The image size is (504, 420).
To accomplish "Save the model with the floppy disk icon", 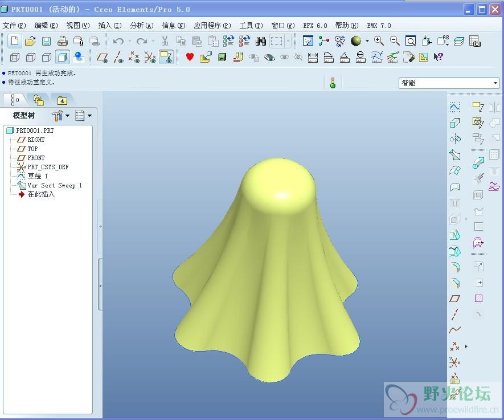I will tap(46, 41).
